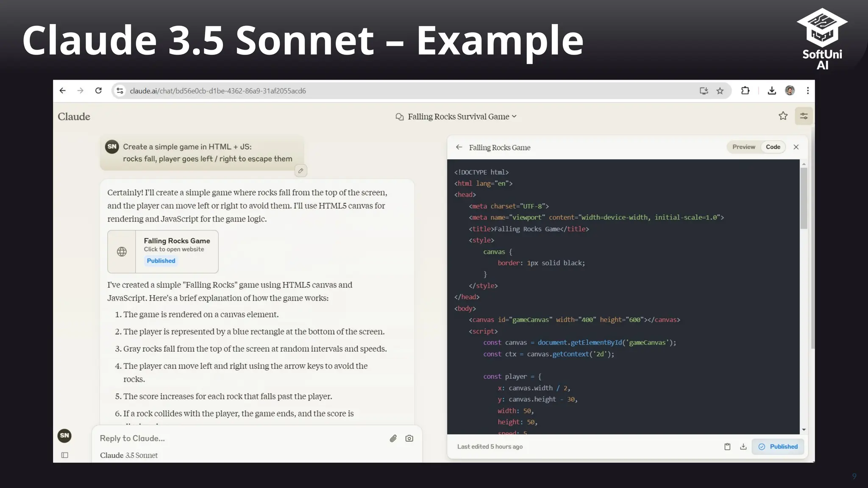Viewport: 868px width, 488px height.
Task: Click the '<title>Falling Rocks Game</title>' code line
Action: pos(529,229)
